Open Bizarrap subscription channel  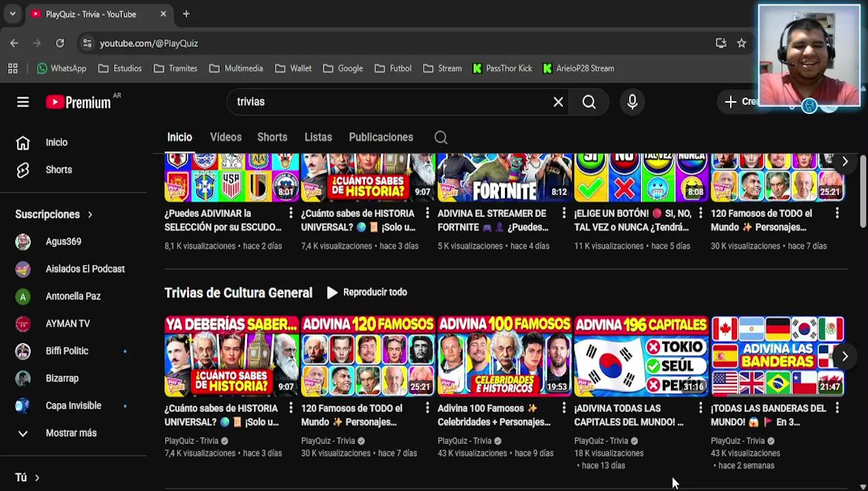[62, 378]
